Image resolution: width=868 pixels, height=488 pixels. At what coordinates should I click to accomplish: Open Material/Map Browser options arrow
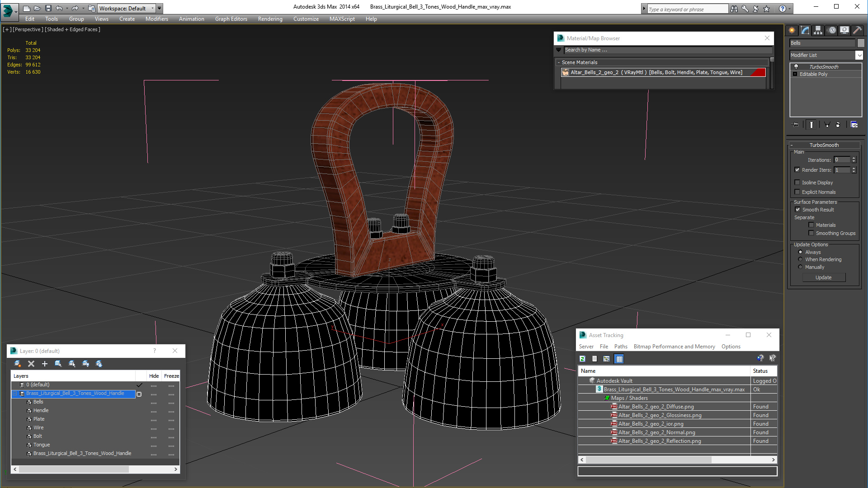559,50
